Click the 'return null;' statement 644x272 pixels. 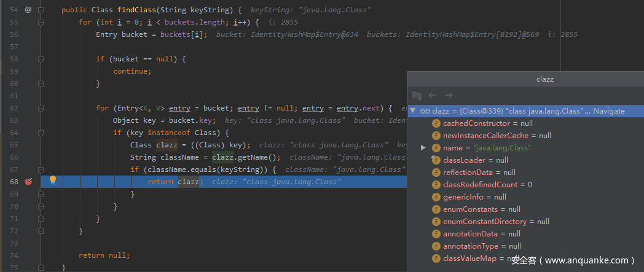104,255
